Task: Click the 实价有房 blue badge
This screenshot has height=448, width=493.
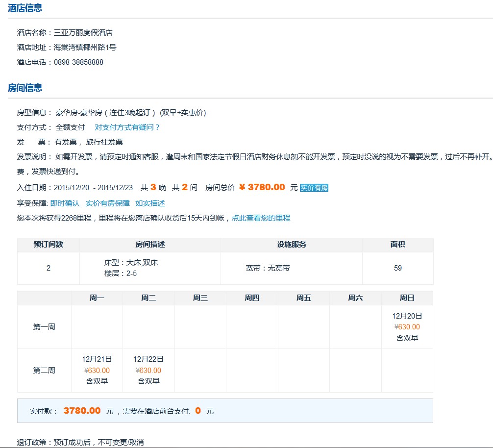Action: 314,188
